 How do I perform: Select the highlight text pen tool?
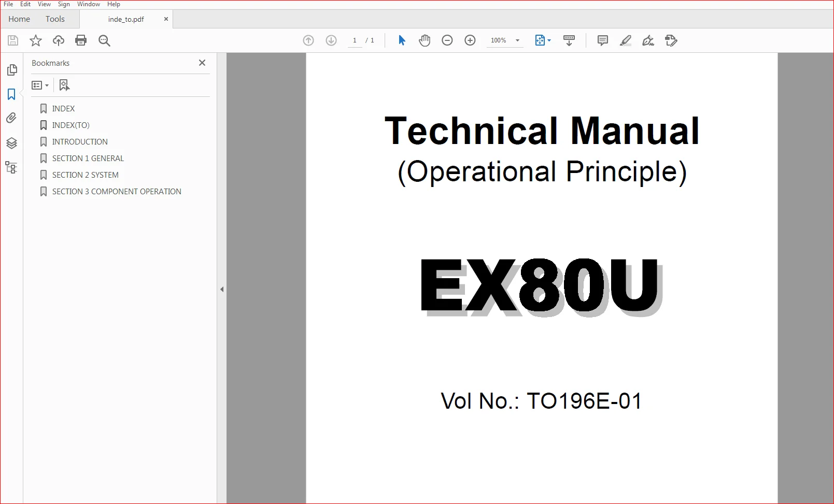click(x=626, y=40)
